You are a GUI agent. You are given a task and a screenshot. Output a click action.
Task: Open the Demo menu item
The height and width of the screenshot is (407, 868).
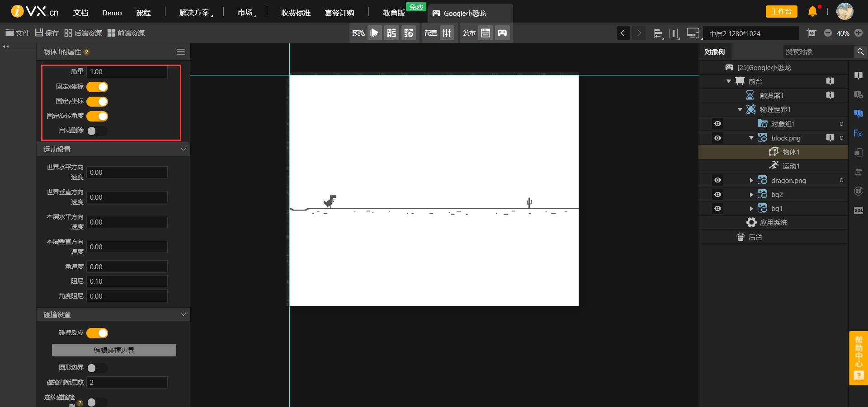(112, 13)
